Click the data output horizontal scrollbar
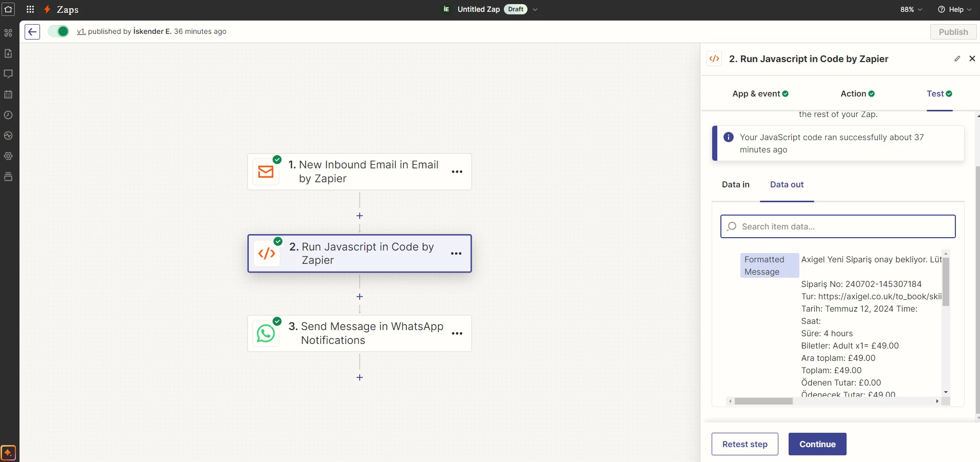This screenshot has height=462, width=980. pos(763,401)
